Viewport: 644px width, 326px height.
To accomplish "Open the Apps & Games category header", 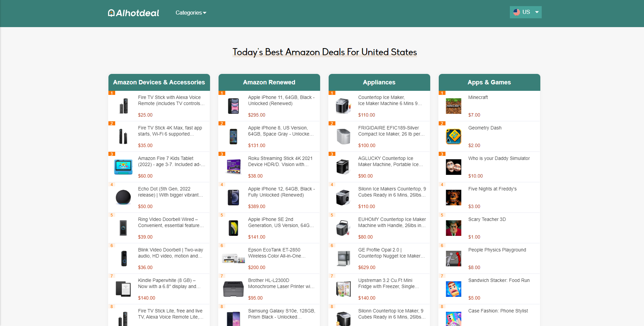I will click(x=489, y=82).
